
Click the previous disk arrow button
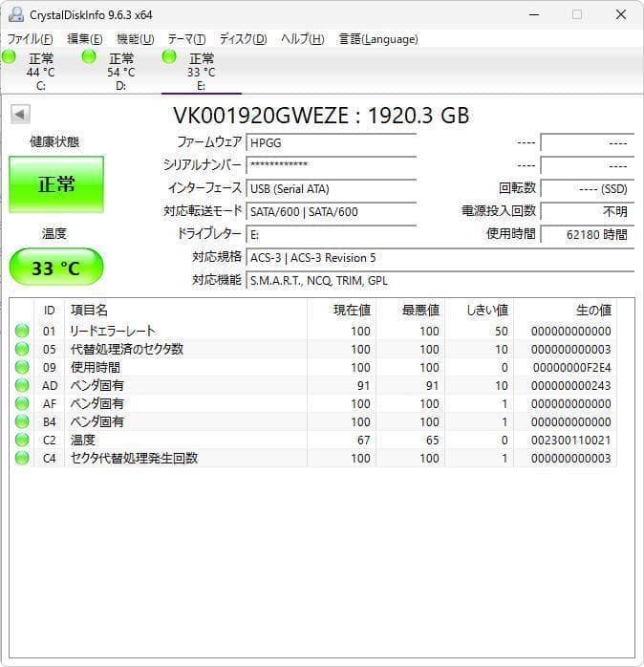[x=20, y=114]
